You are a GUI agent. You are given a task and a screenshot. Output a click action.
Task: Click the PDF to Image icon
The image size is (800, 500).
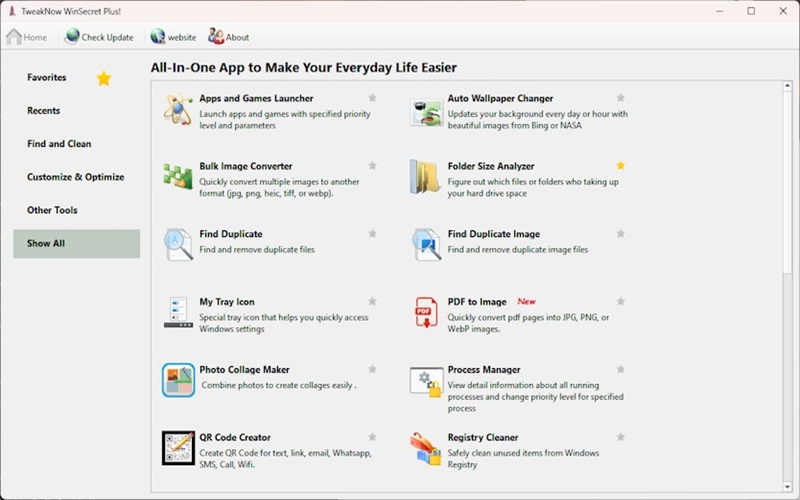(426, 312)
